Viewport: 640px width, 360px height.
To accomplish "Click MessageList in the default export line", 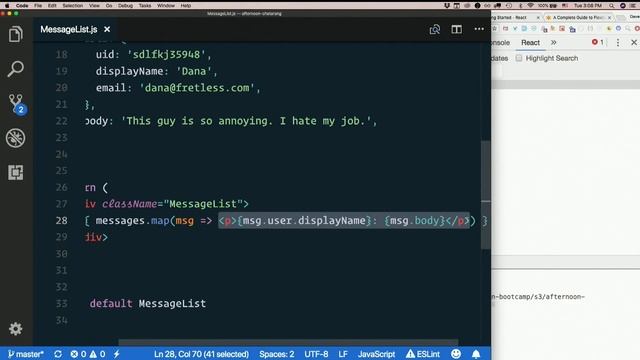I will point(172,304).
